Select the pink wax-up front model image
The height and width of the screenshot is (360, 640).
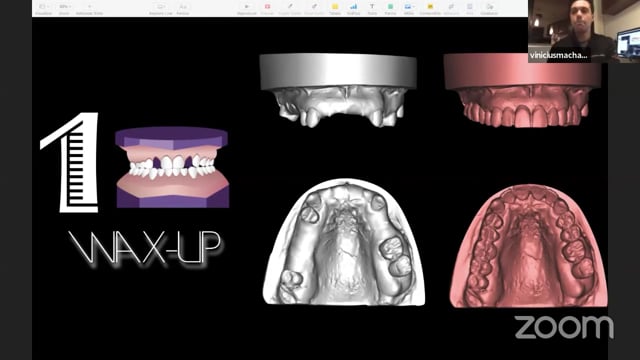522,90
